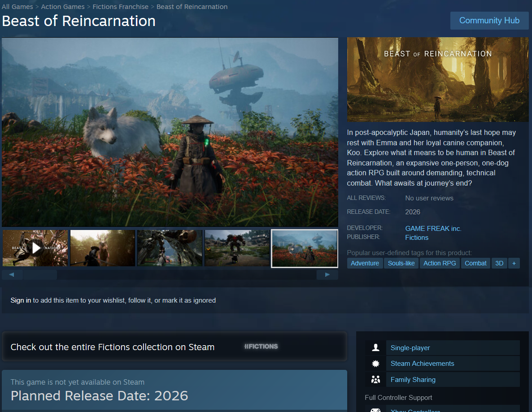This screenshot has height=412, width=532.
Task: Click the Sign in link
Action: tap(21, 300)
